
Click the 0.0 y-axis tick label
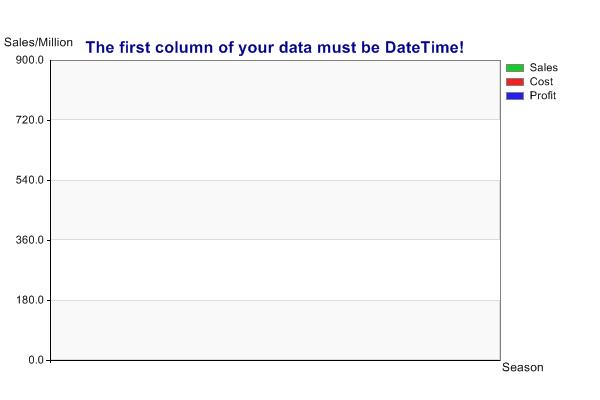[36, 360]
